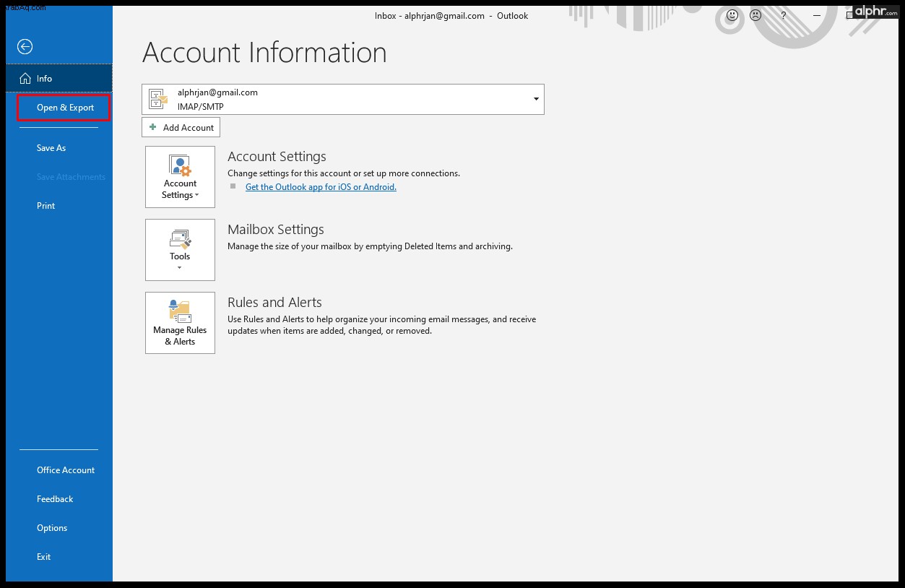
Task: Follow the Get the Outlook app link
Action: pyautogui.click(x=321, y=187)
